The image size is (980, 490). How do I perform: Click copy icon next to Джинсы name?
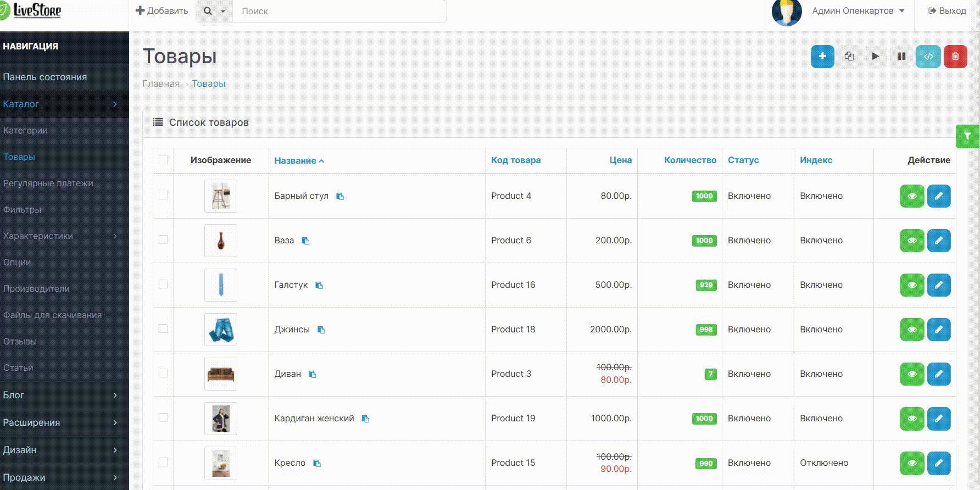321,330
